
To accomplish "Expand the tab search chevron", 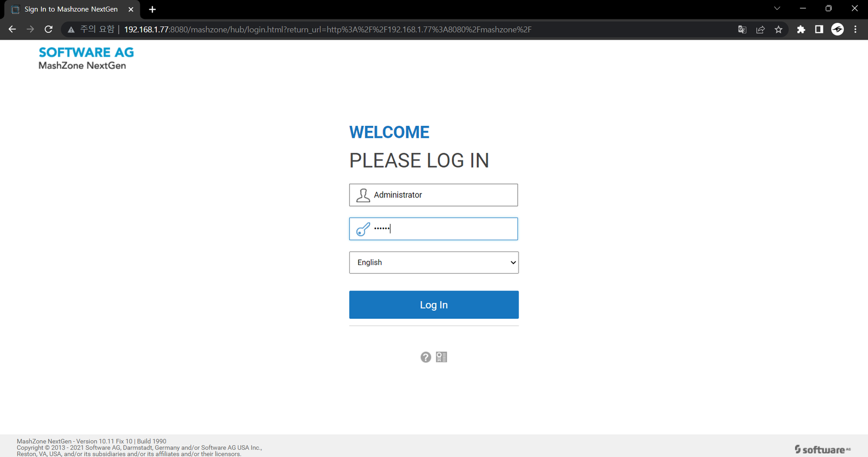I will click(x=777, y=9).
